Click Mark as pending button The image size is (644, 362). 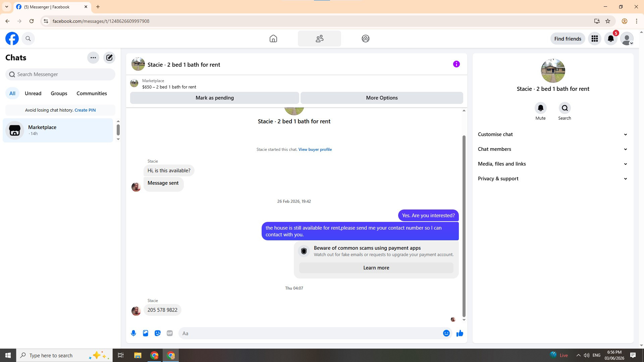coord(215,98)
